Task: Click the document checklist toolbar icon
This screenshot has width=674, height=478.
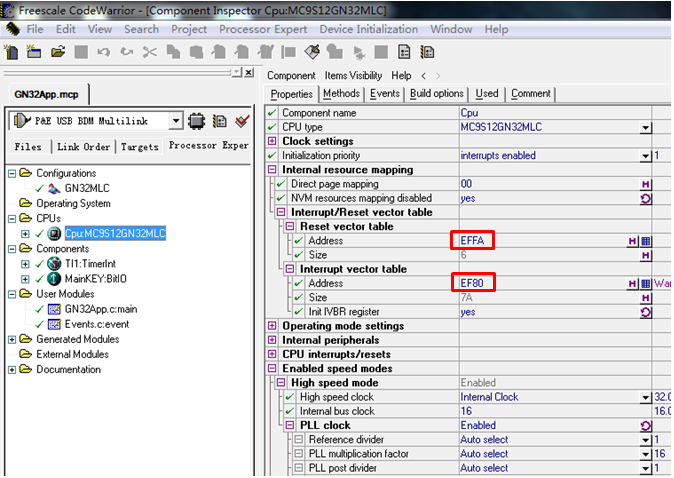Action: pos(404,52)
